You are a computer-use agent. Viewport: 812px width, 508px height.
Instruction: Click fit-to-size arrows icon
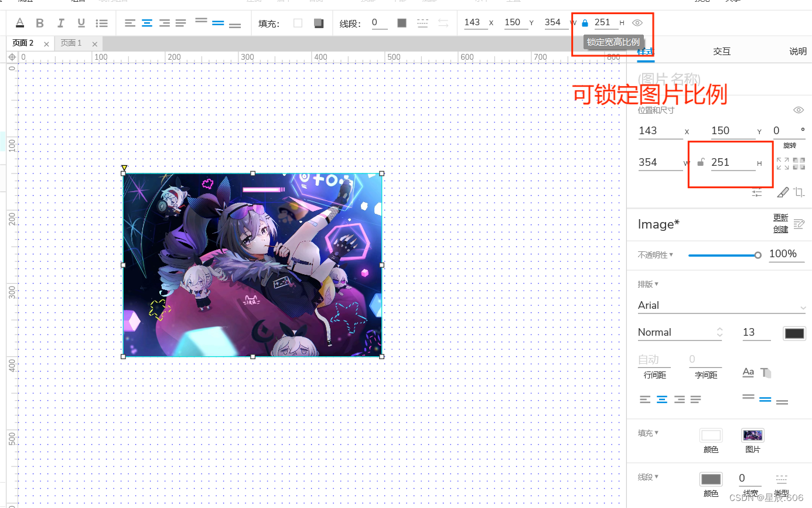click(783, 163)
